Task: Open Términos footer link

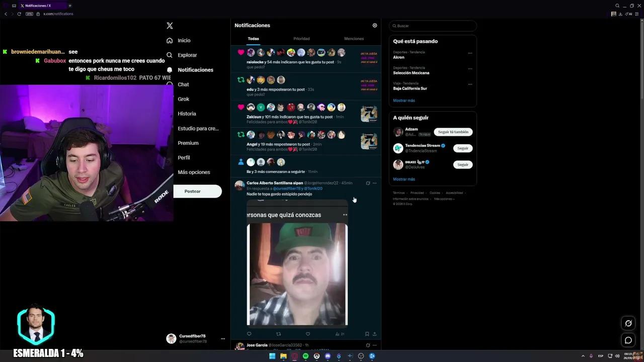Action: 398,193
